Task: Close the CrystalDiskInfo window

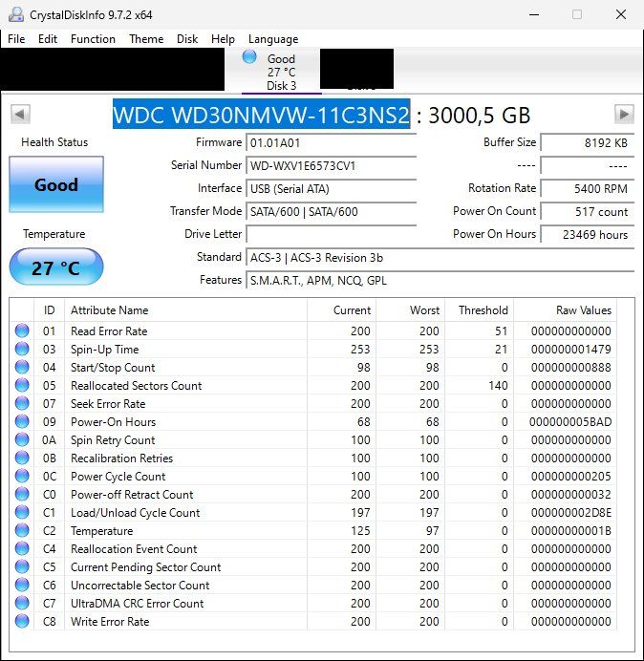Action: click(621, 14)
